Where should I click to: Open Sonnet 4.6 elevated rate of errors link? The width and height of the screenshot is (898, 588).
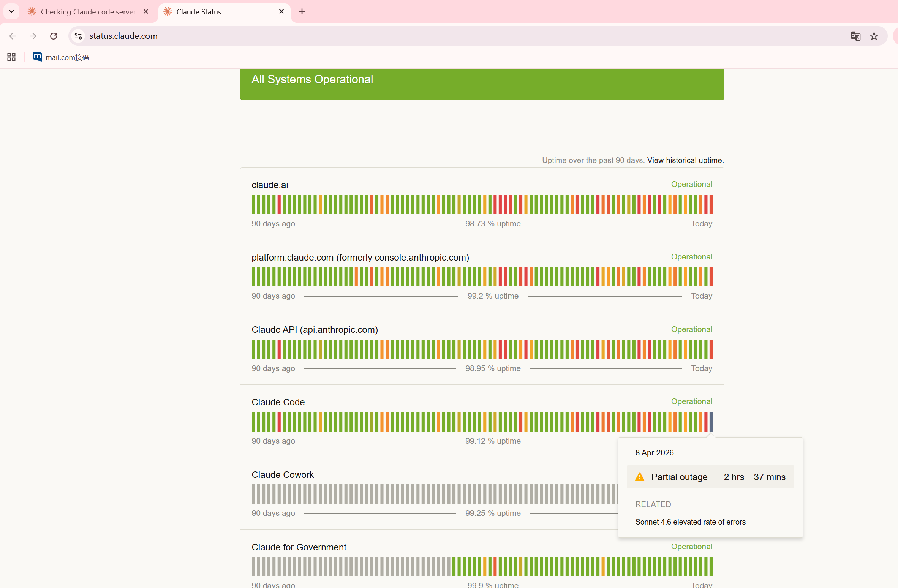pos(690,522)
